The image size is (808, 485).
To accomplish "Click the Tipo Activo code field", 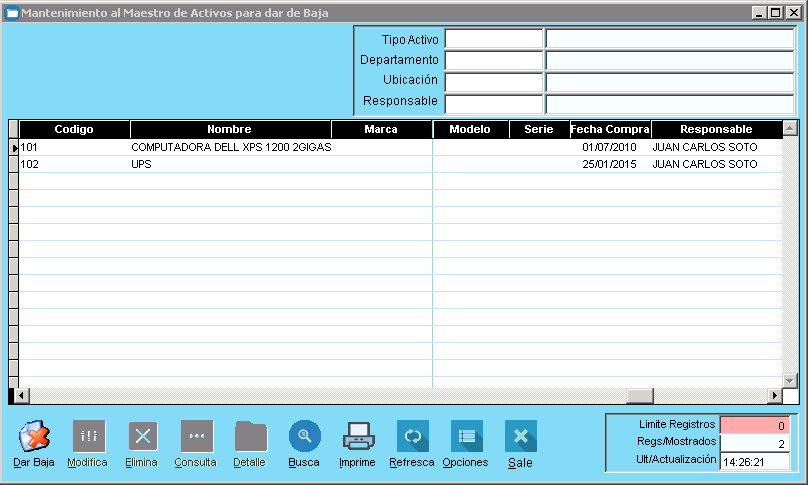I will tap(493, 39).
